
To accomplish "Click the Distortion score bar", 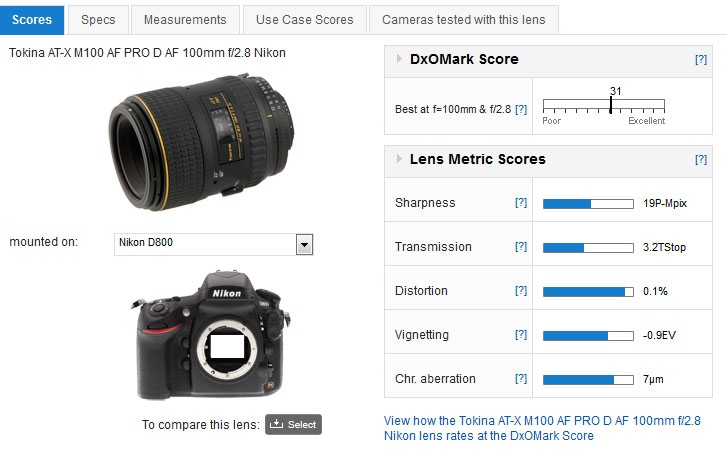I will (x=588, y=292).
